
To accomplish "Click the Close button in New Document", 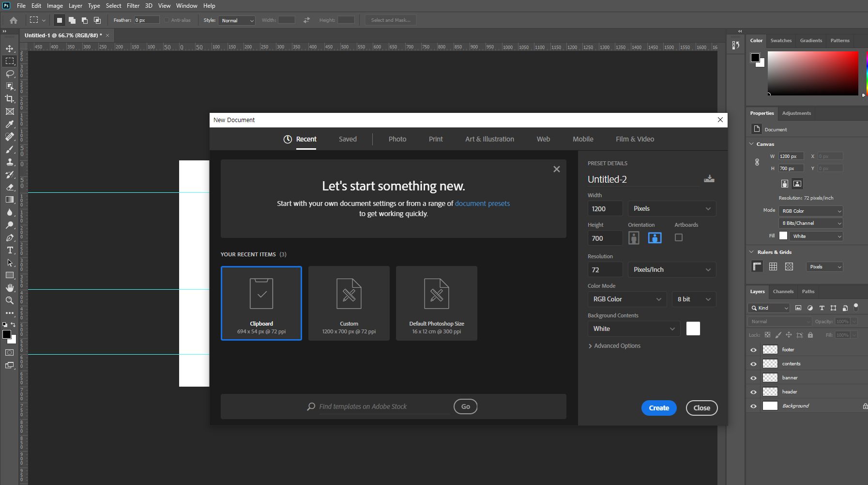I will pyautogui.click(x=701, y=408).
